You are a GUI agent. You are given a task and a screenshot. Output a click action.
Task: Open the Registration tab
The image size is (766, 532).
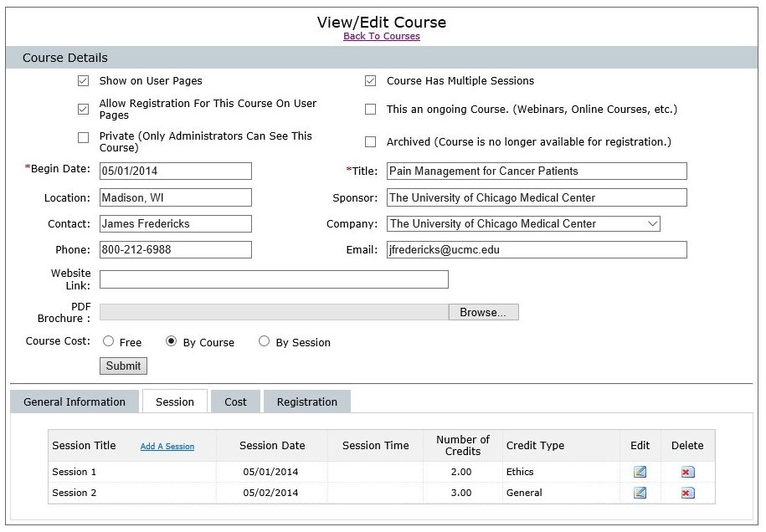(306, 402)
